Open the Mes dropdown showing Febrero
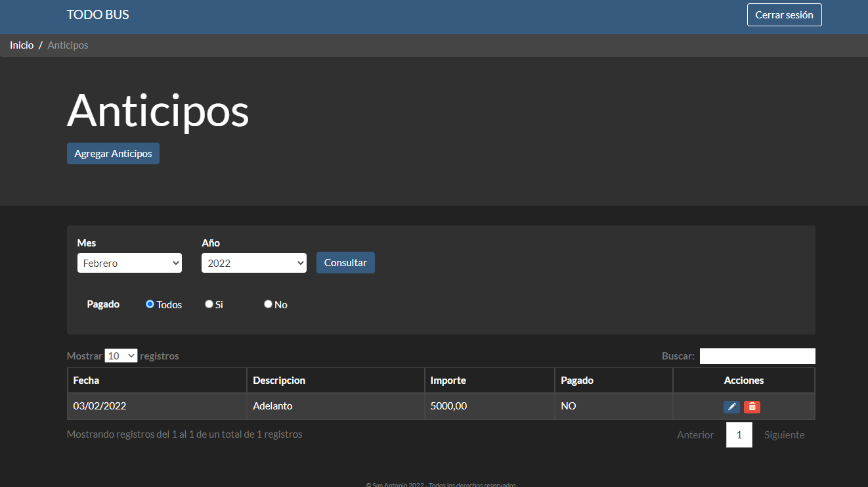868x487 pixels. coord(129,263)
